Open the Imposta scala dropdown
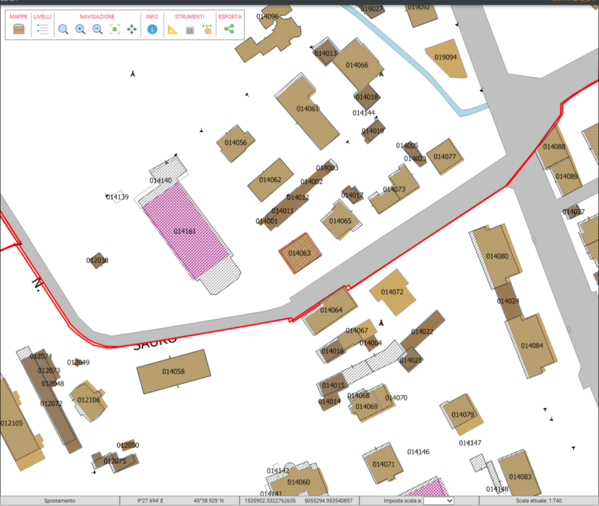 [439, 501]
